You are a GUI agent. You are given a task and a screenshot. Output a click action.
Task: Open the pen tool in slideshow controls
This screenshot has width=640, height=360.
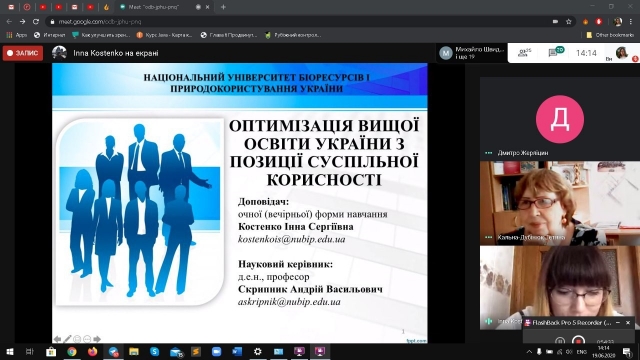67,339
